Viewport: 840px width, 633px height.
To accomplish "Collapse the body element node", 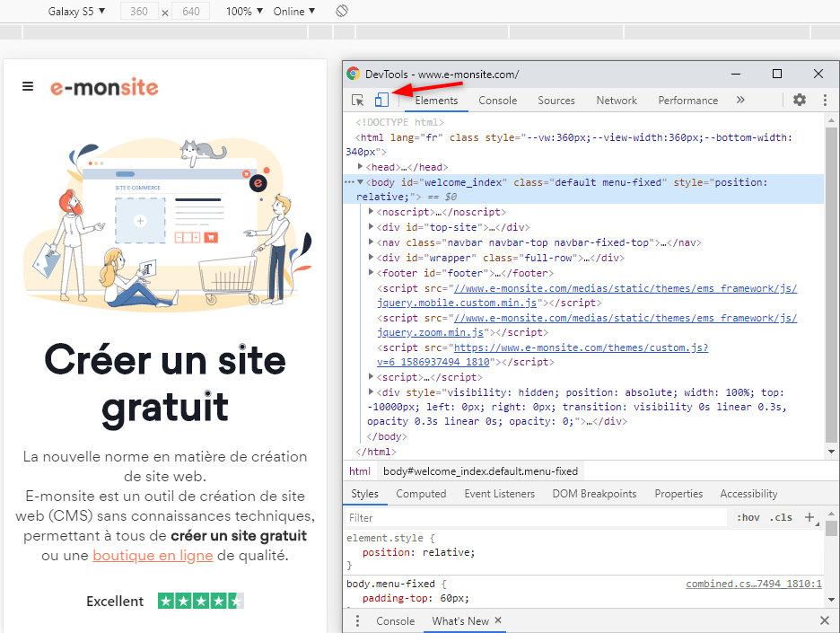I will point(360,182).
